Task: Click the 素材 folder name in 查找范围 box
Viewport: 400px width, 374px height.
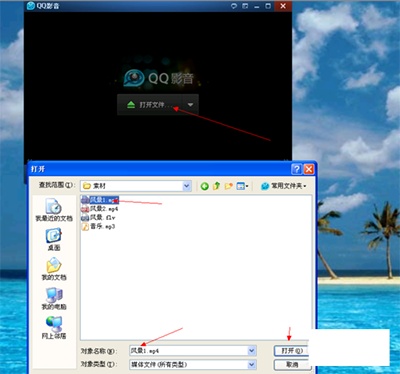Action: [x=99, y=186]
